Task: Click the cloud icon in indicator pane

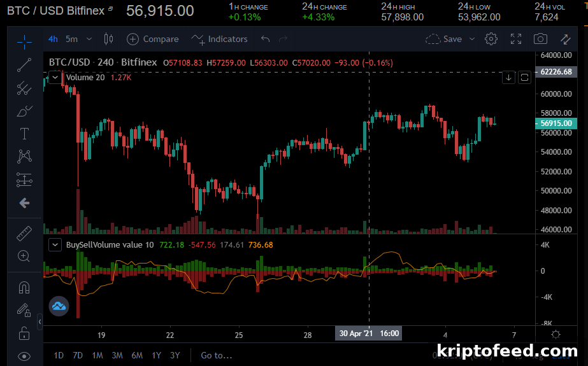Action: 59,306
